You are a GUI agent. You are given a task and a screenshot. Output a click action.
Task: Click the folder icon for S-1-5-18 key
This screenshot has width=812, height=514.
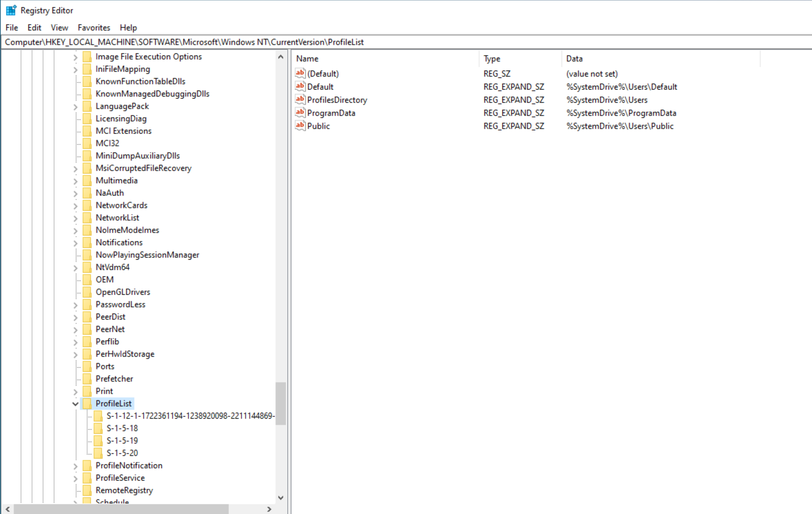tap(98, 428)
